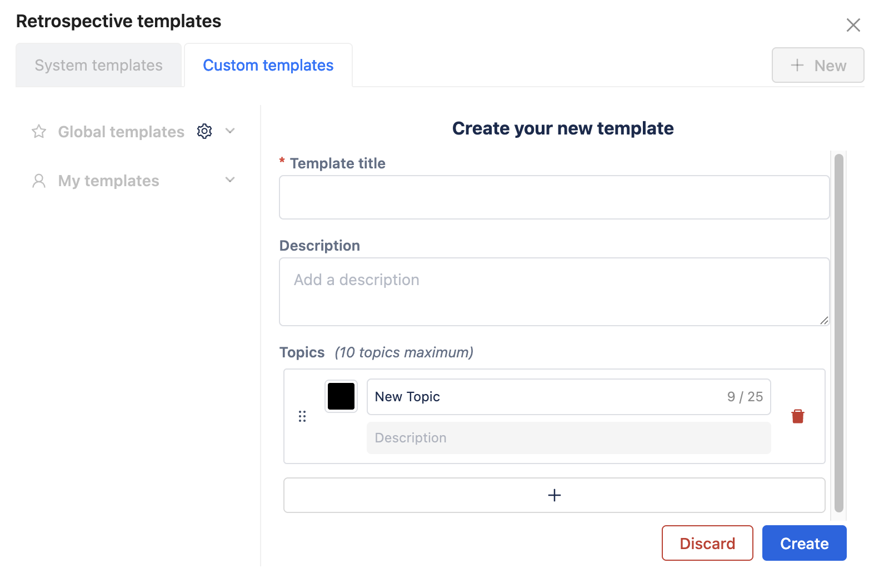Switch to the System templates tab

pos(99,66)
